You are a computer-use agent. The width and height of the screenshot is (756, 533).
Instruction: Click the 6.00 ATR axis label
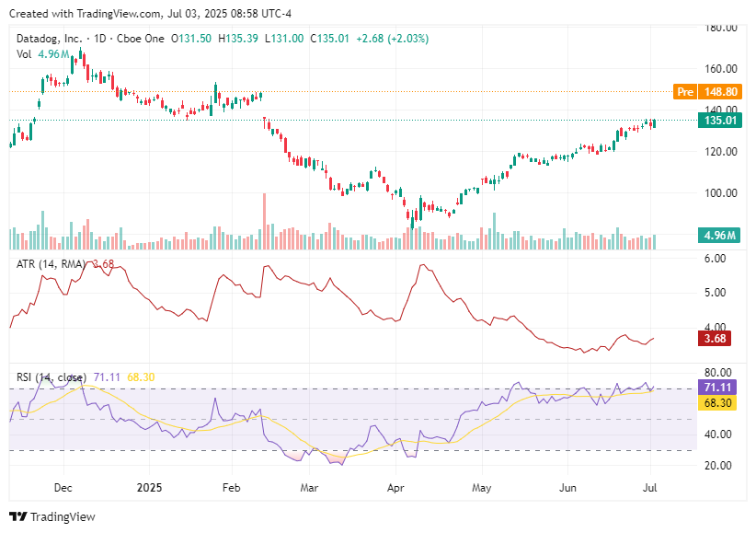pyautogui.click(x=715, y=259)
